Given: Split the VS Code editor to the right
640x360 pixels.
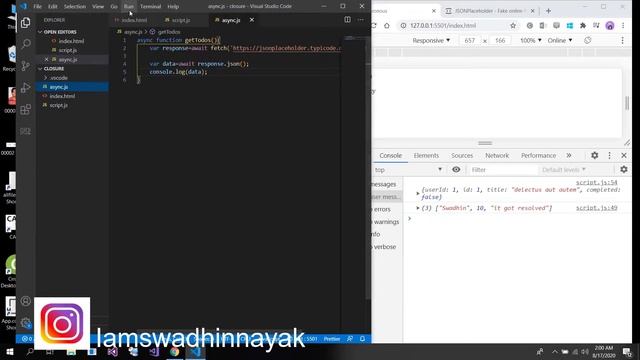Looking at the screenshot, I should tap(347, 20).
